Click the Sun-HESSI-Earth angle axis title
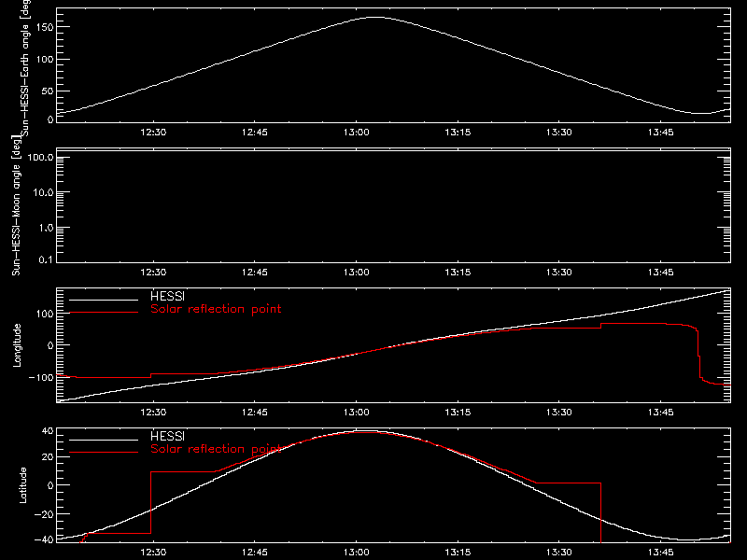 tap(25, 67)
